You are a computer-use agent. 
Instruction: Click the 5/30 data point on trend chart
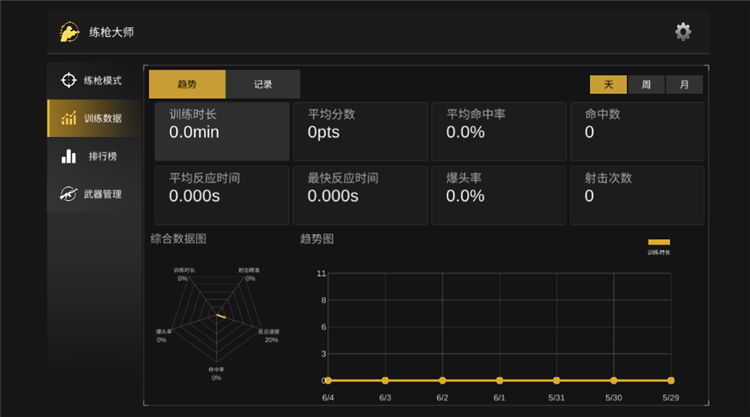click(x=614, y=381)
